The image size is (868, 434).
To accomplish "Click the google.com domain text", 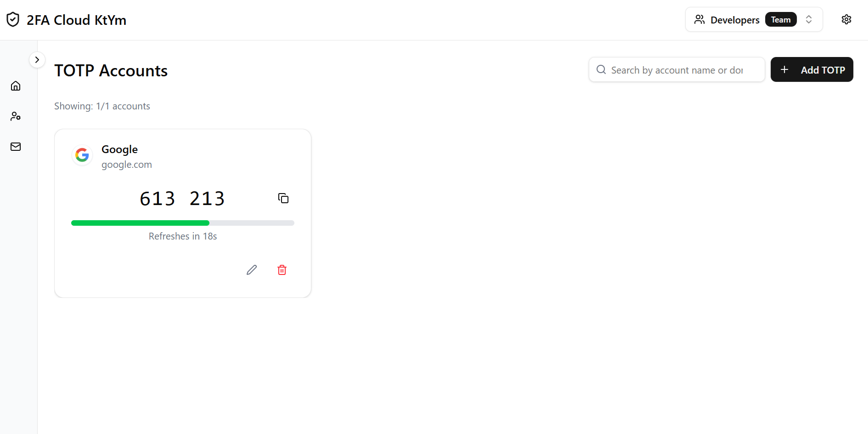I will tap(127, 165).
